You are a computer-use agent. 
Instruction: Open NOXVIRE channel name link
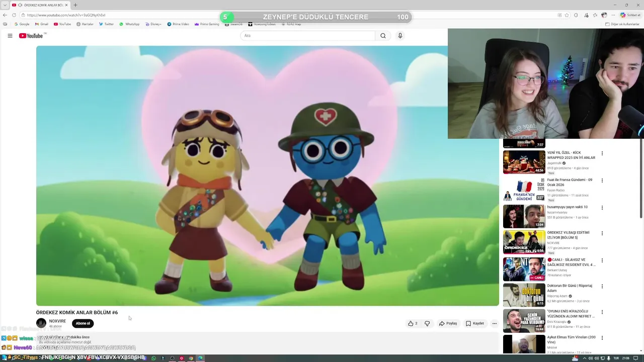click(x=57, y=321)
